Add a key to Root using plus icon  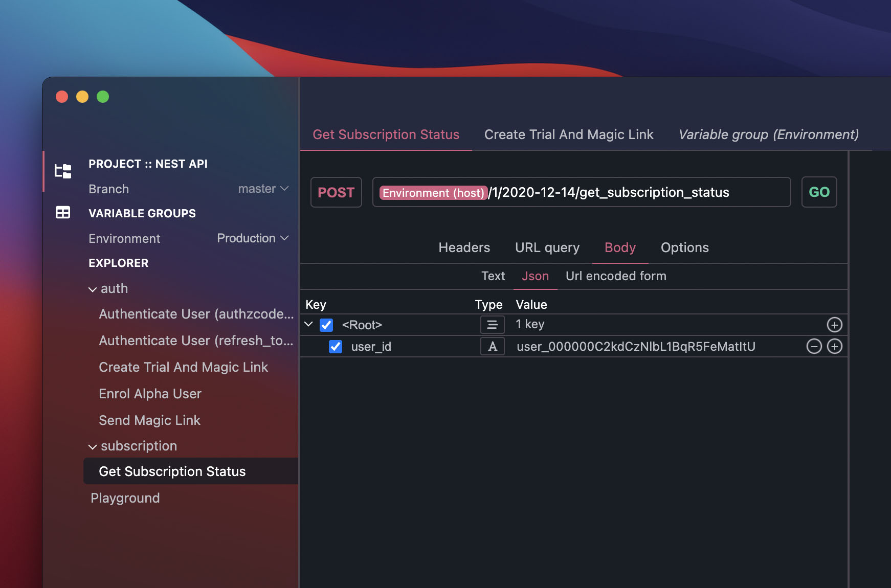(x=834, y=324)
